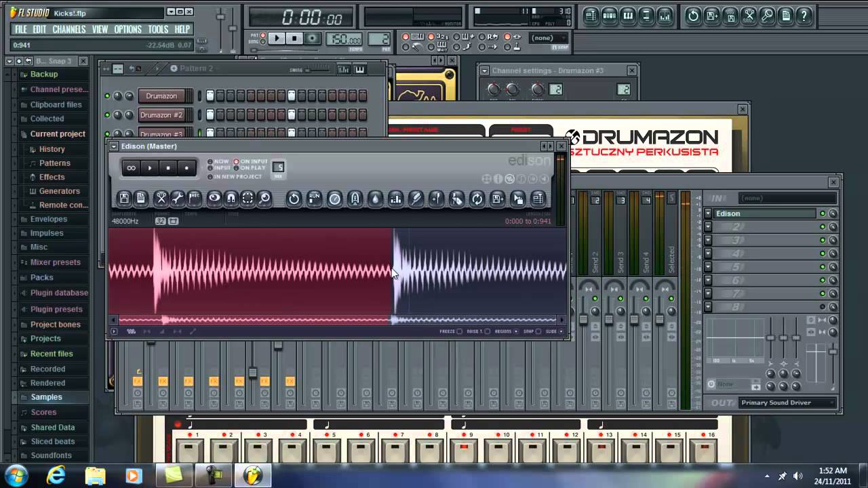868x488 pixels.
Task: Open the Samples folder in browser
Action: 46,397
